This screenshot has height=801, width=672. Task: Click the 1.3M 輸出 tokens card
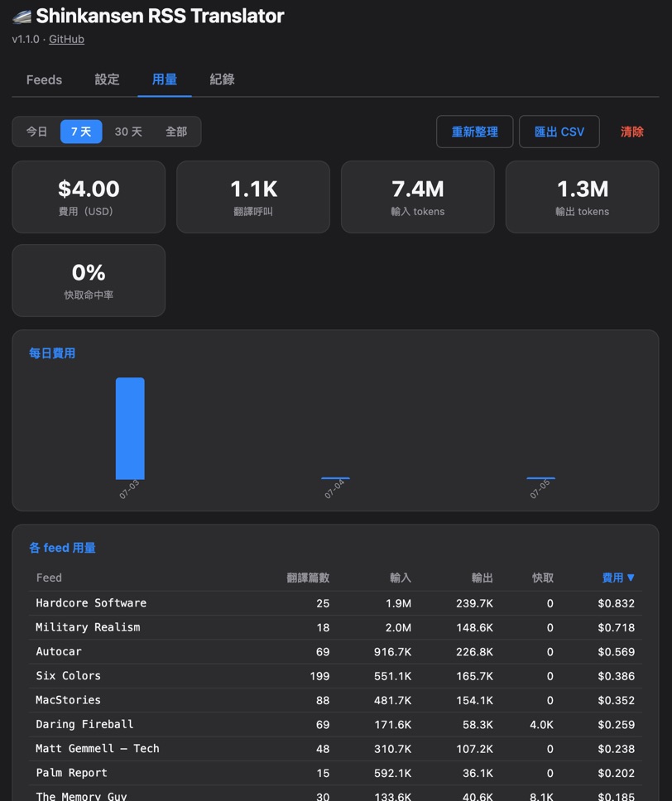click(x=582, y=197)
